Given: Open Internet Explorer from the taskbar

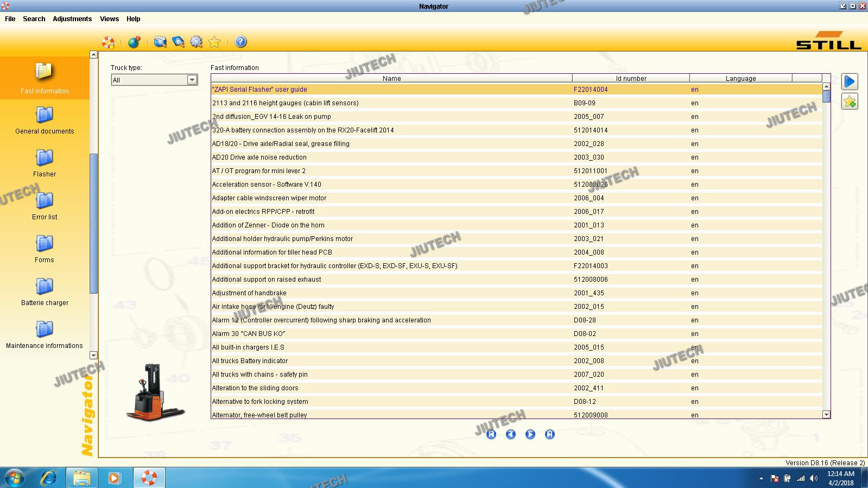Looking at the screenshot, I should (49, 478).
